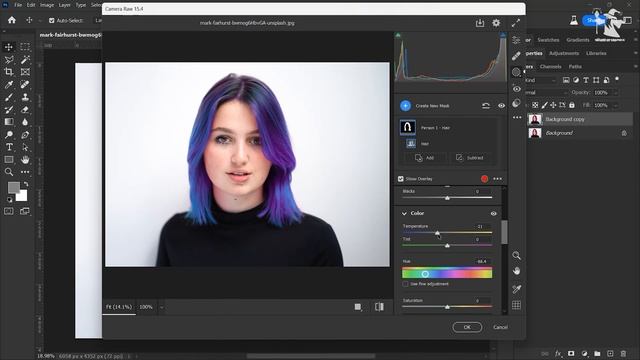Image resolution: width=640 pixels, height=360 pixels.
Task: Select the Clone Stamp tool
Action: (x=25, y=97)
